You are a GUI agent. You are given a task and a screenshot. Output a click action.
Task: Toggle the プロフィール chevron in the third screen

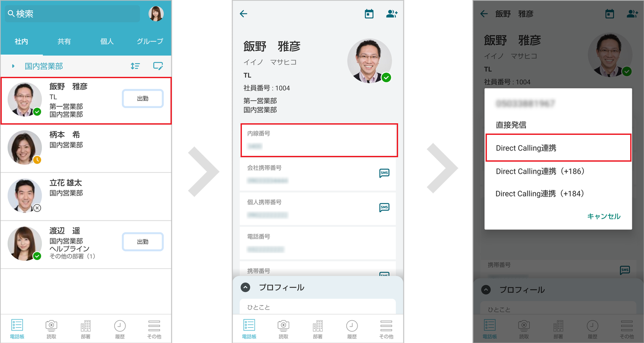pos(486,290)
